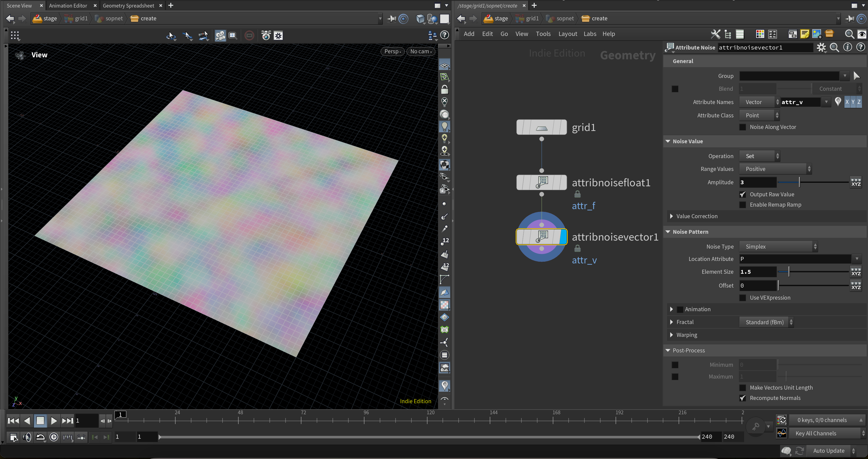Click the lock camera icon in viewport sidebar

pyautogui.click(x=445, y=89)
